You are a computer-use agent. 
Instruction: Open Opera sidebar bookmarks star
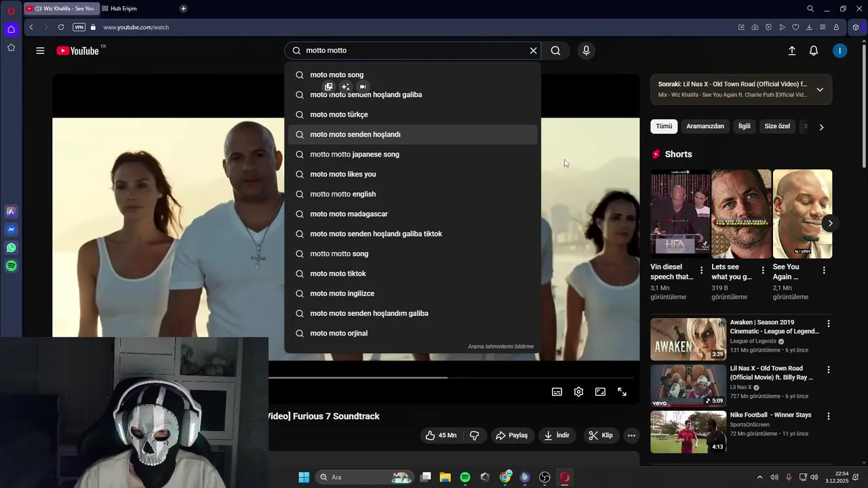[x=11, y=47]
